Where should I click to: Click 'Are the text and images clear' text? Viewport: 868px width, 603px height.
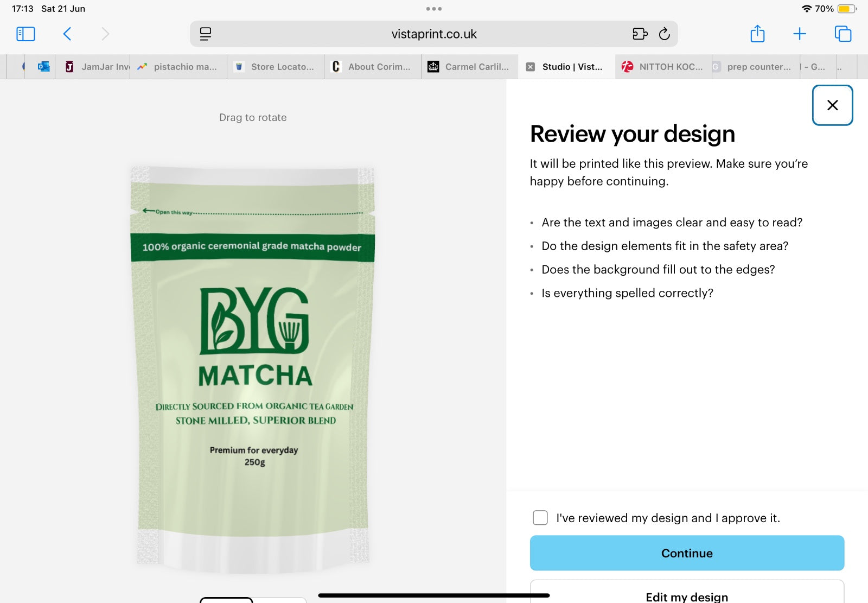(x=672, y=223)
